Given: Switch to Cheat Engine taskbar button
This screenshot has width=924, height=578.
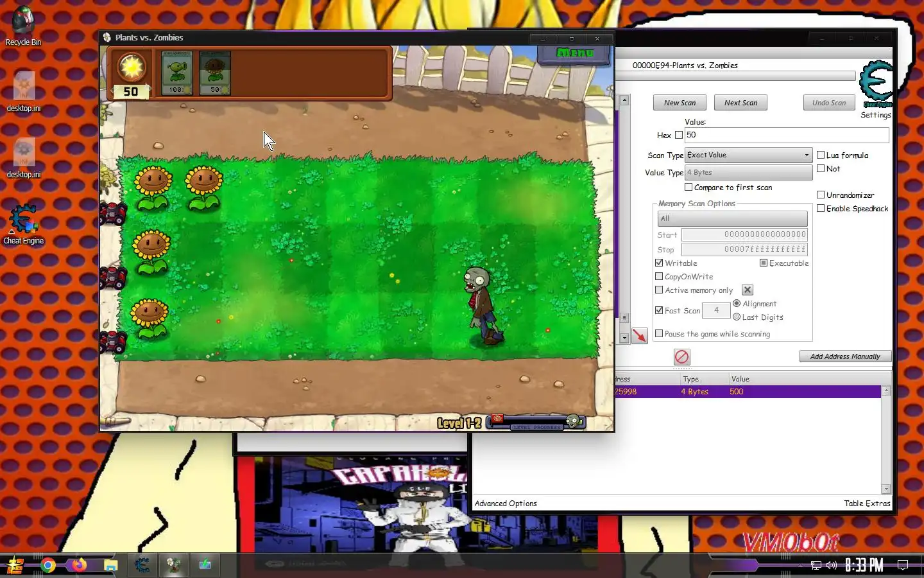Looking at the screenshot, I should [x=142, y=565].
